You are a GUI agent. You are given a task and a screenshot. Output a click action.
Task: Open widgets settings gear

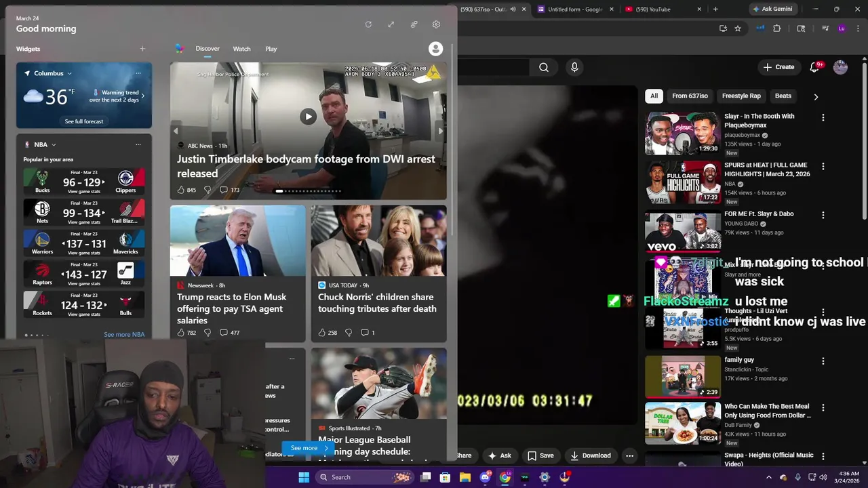coord(436,24)
